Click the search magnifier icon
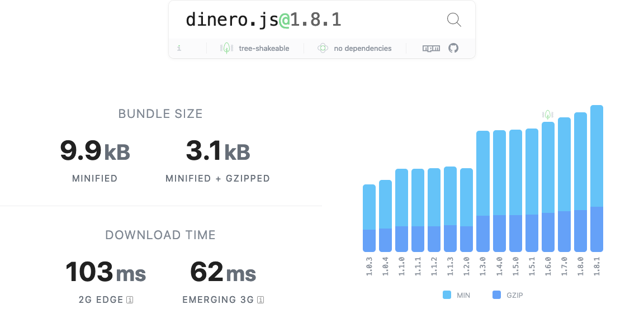 (x=454, y=20)
